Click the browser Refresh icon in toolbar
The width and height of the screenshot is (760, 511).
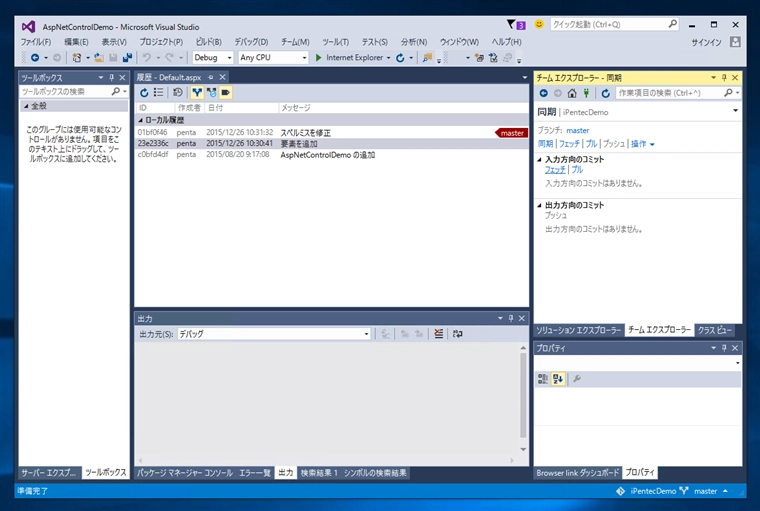click(x=400, y=58)
